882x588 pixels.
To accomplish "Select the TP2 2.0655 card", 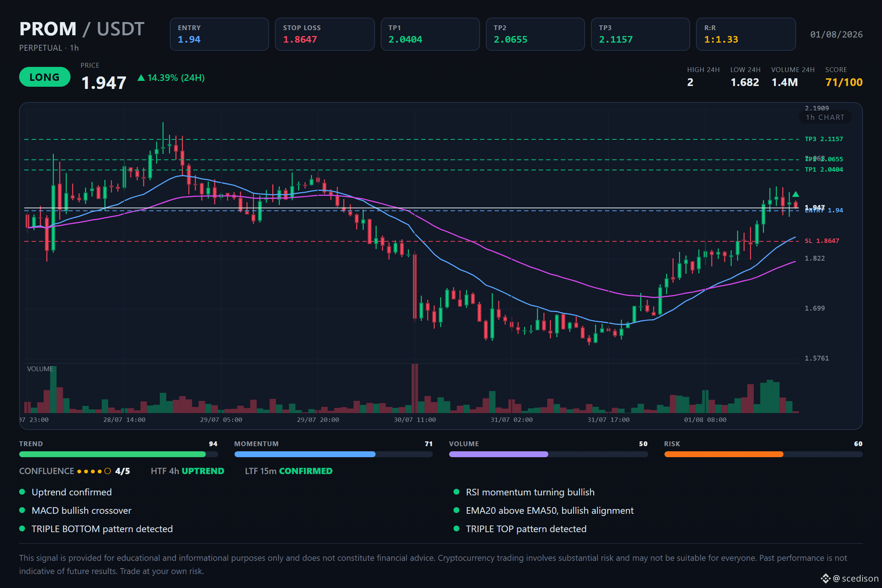I will pos(535,34).
